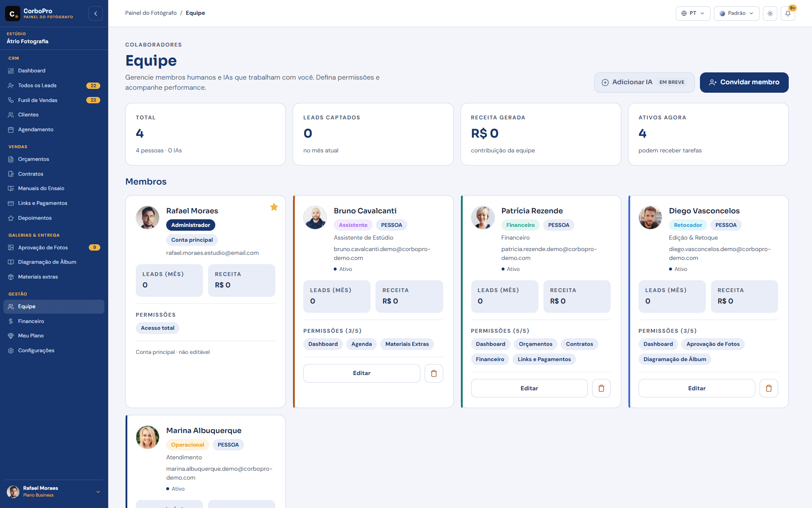Click the Financeiro dollar icon in sidebar
Viewport: 812px width, 508px height.
pyautogui.click(x=11, y=321)
